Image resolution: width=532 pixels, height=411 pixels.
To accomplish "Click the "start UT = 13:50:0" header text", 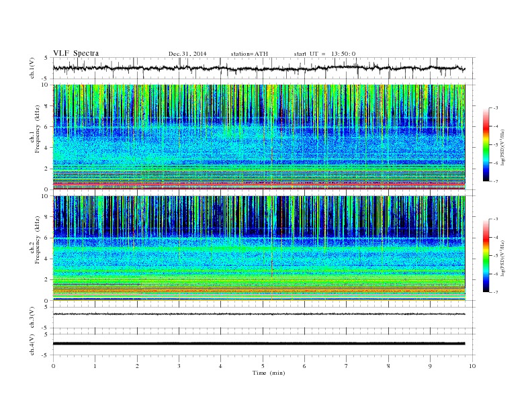I will pyautogui.click(x=324, y=54).
